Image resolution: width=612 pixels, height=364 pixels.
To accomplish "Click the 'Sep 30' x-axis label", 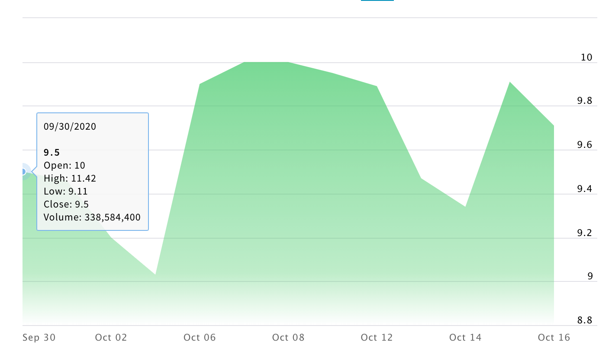I will (39, 338).
